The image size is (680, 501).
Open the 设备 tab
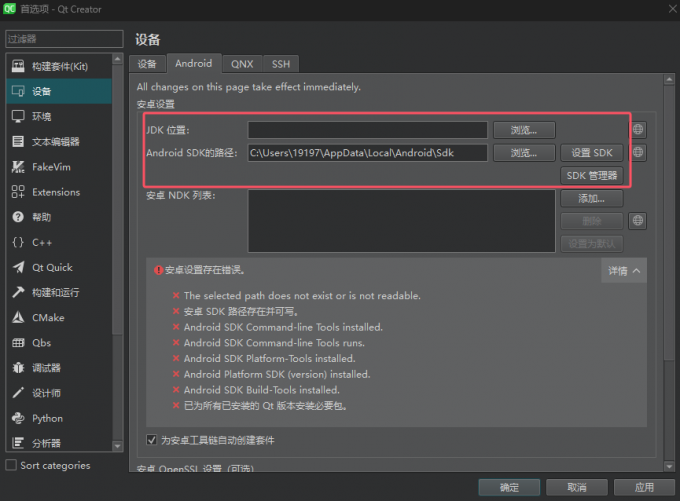click(x=147, y=64)
